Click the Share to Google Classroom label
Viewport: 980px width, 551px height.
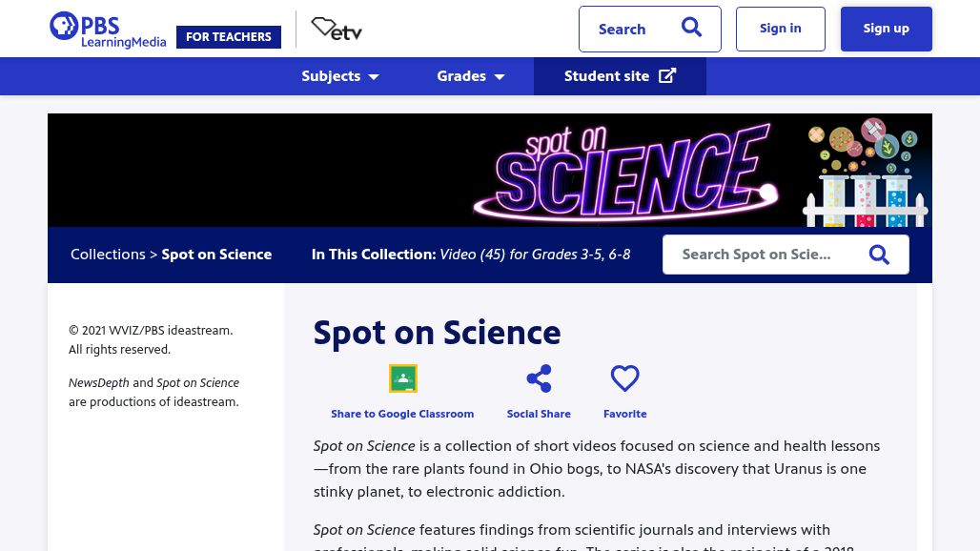[x=402, y=414]
